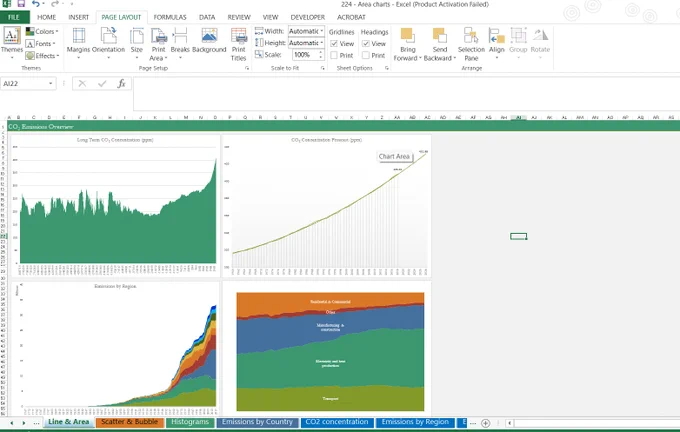Click the Height label icon
The image size is (680, 432).
(259, 43)
